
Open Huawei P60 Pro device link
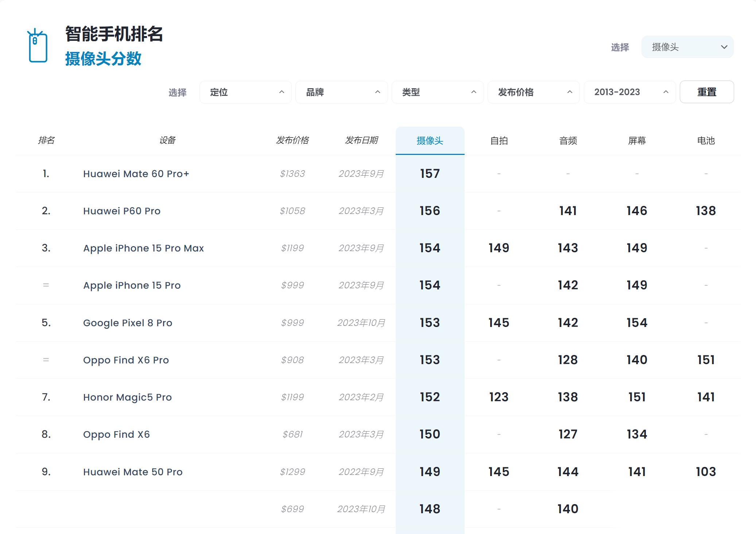click(122, 211)
